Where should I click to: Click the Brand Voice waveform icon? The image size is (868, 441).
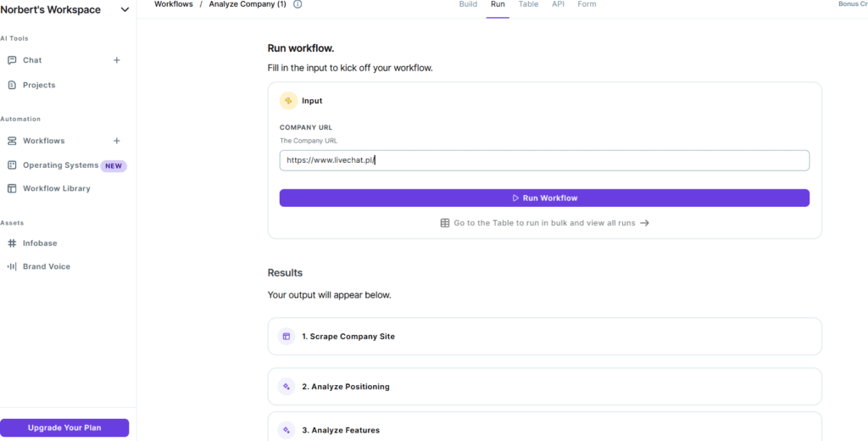12,266
